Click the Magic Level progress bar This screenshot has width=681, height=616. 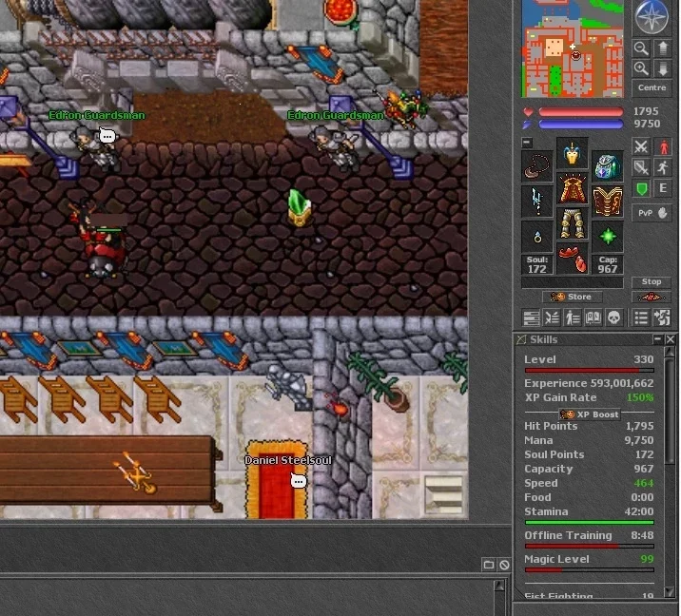(x=590, y=570)
